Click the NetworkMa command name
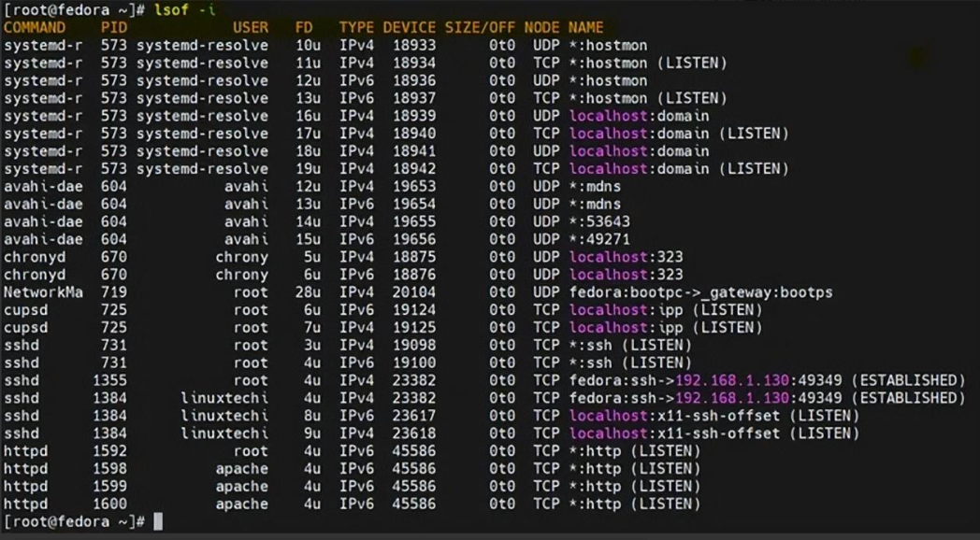Screen dimensions: 980x540 pos(43,292)
